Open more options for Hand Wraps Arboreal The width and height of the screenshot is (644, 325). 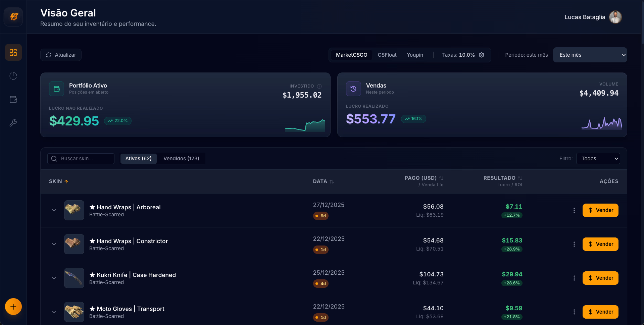point(574,210)
